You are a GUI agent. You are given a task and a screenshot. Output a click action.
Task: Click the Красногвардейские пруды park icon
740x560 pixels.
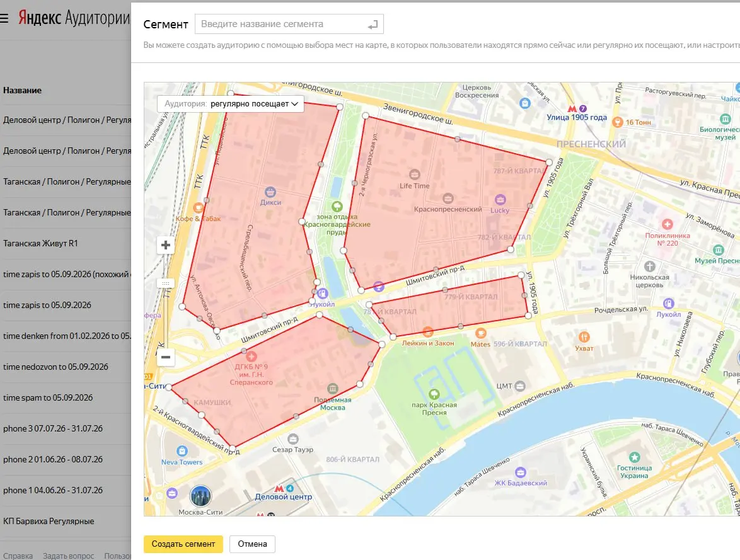pyautogui.click(x=337, y=206)
